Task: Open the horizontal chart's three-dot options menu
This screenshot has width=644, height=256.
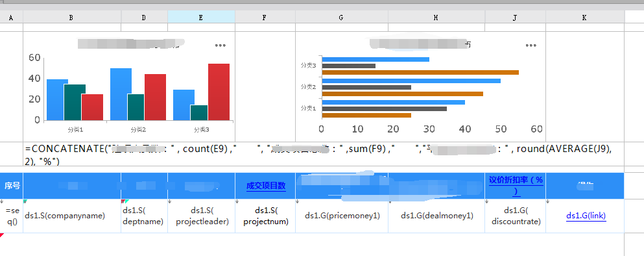Action: [531, 45]
